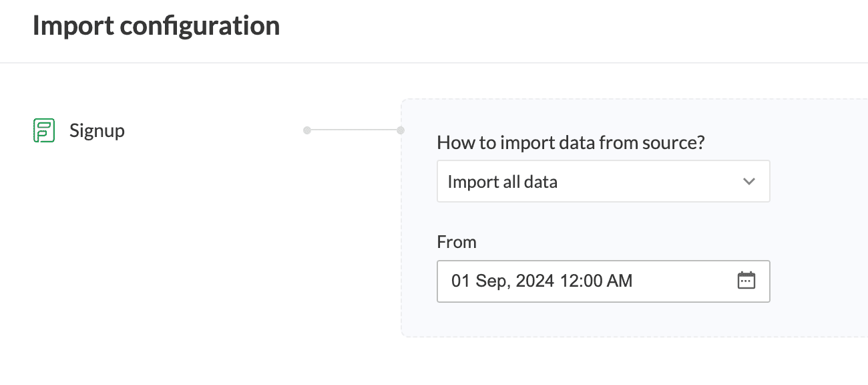Click the connector line between Signup and panel
Image resolution: width=868 pixels, height=385 pixels.
tap(354, 130)
